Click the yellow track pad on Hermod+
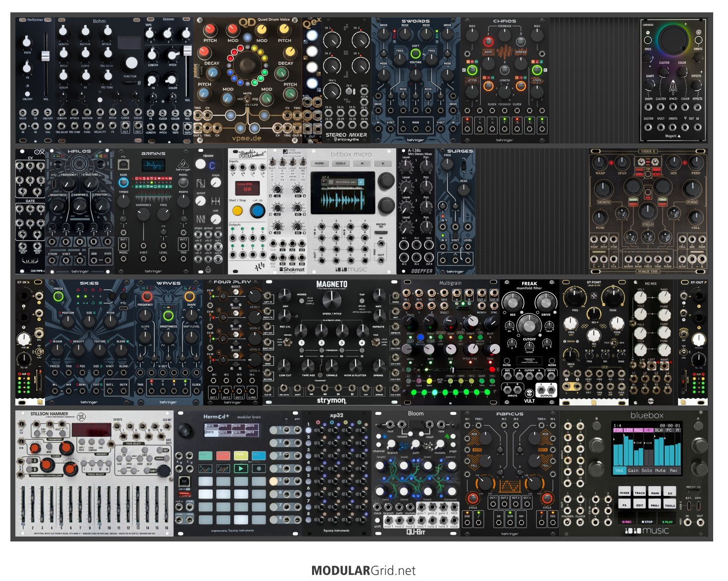Image resolution: width=728 pixels, height=581 pixels. [241, 455]
